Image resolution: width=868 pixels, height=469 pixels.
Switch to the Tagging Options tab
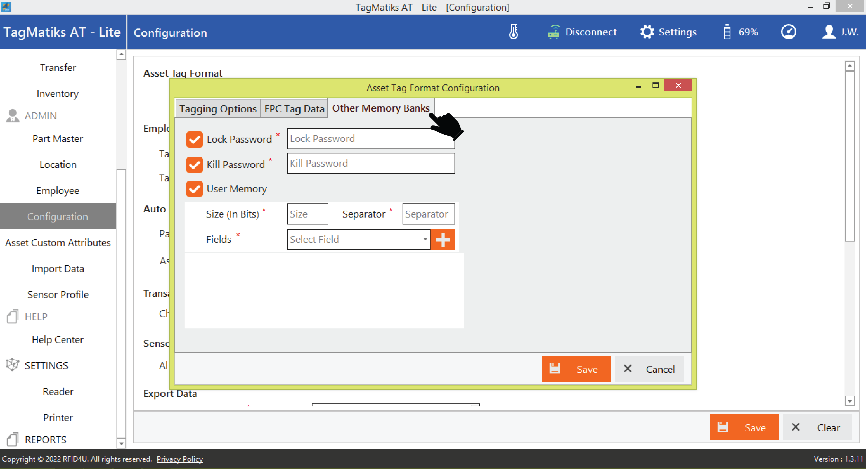218,109
